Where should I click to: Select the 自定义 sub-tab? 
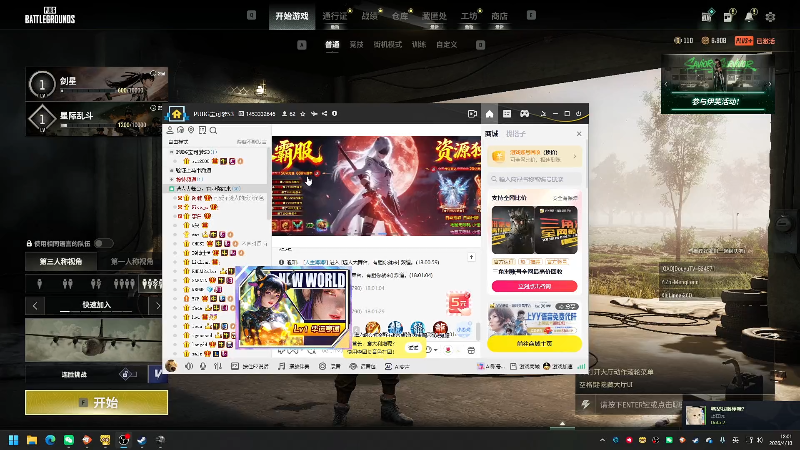[x=446, y=45]
